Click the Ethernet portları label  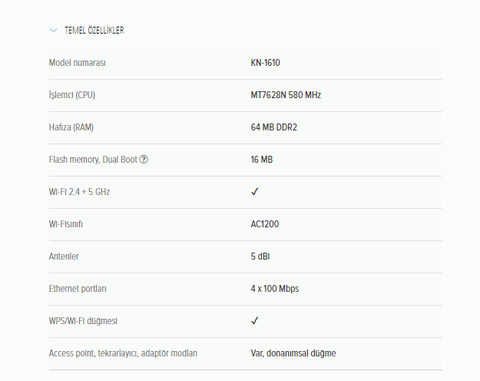(78, 289)
